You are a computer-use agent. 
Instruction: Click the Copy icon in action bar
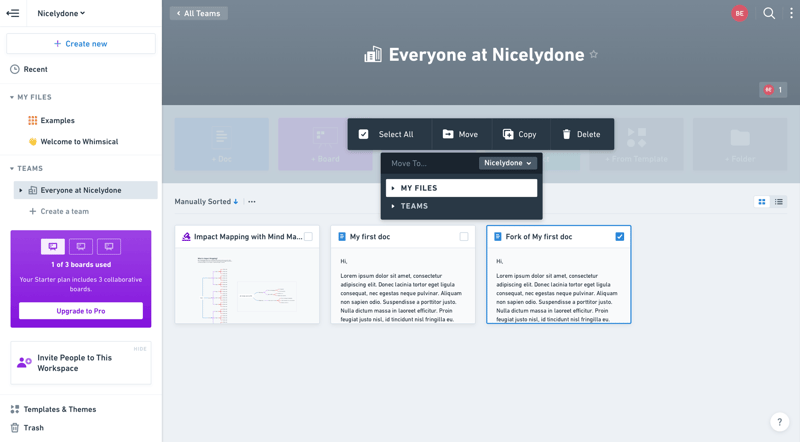coord(508,134)
